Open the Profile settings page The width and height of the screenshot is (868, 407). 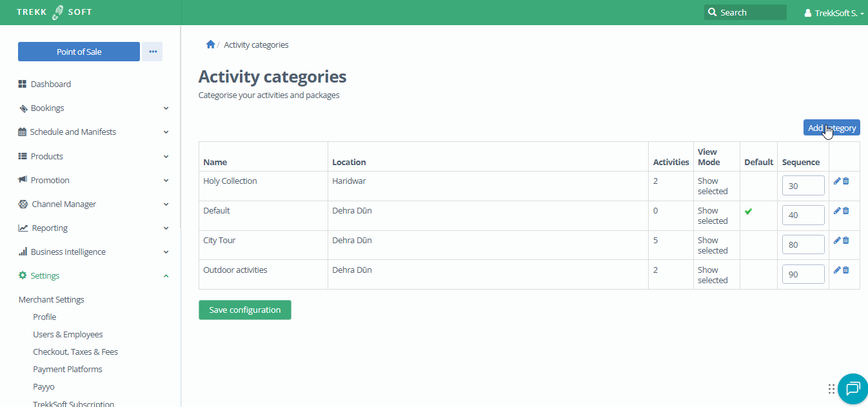tap(44, 316)
